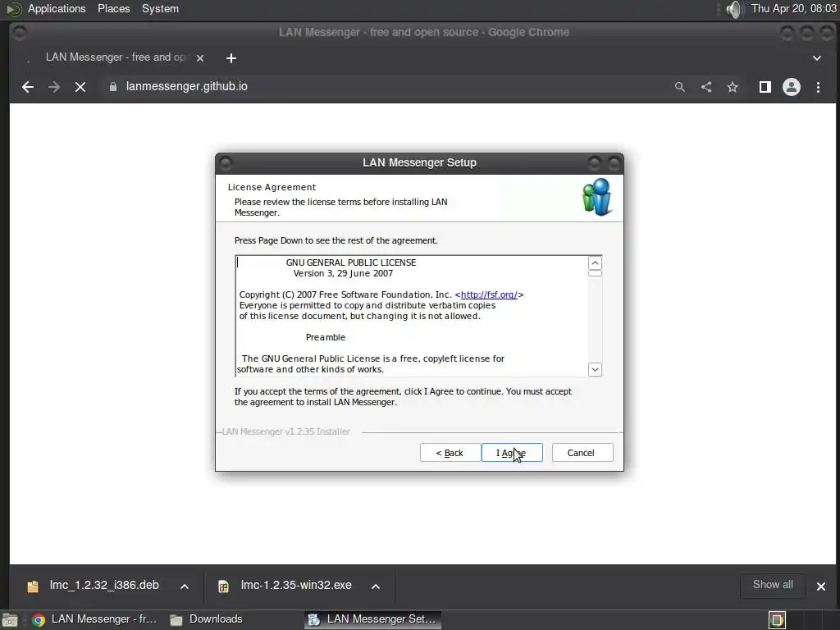Open Chrome three-dot menu
Screen dimensions: 840x630
pyautogui.click(x=818, y=87)
